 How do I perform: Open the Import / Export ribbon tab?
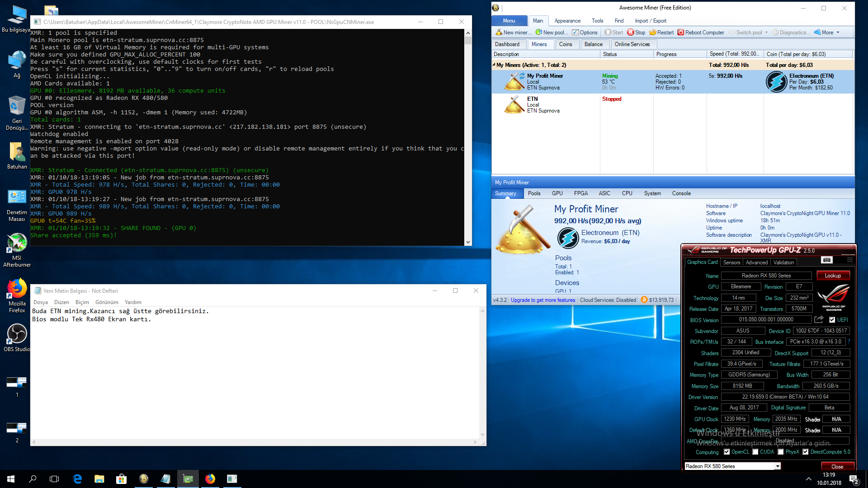tap(651, 21)
